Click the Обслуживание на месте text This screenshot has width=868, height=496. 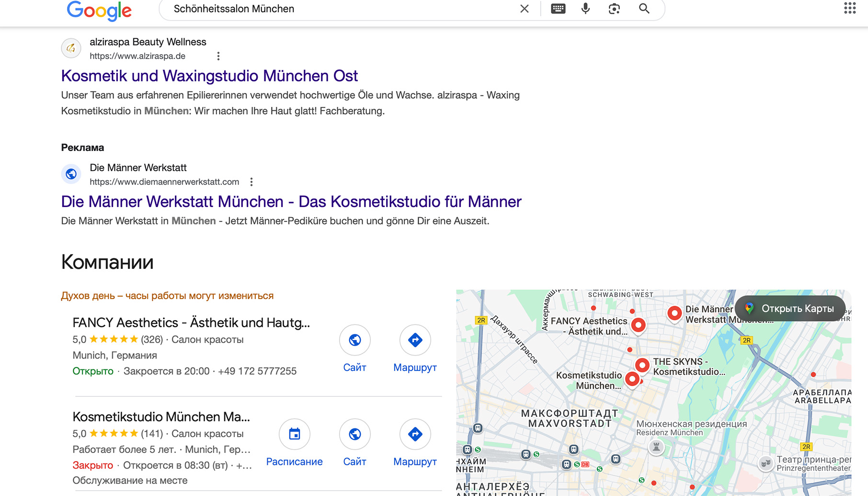(x=130, y=481)
